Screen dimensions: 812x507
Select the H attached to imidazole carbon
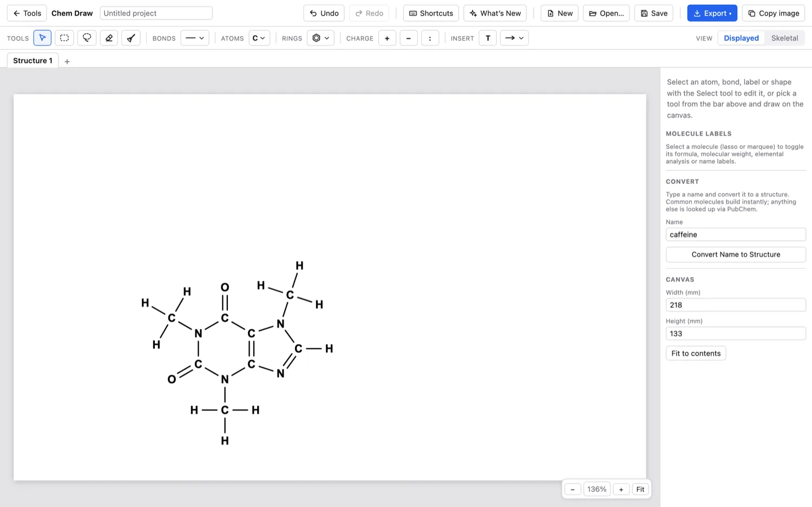pos(329,348)
